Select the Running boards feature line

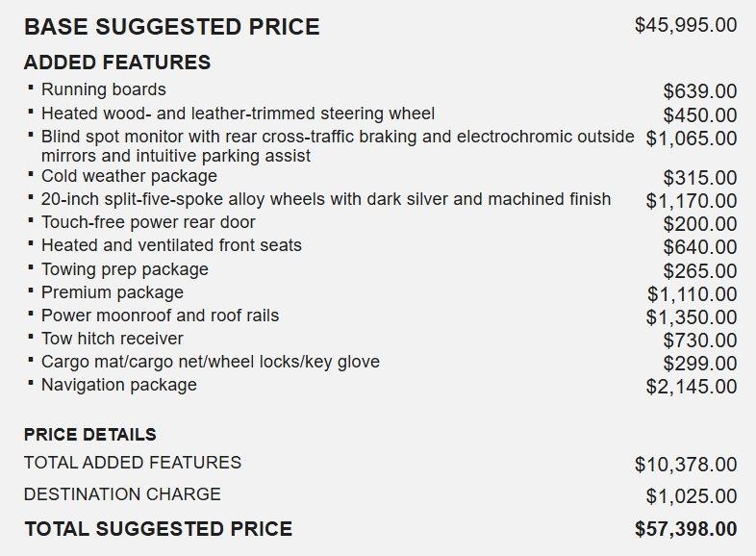click(x=103, y=89)
